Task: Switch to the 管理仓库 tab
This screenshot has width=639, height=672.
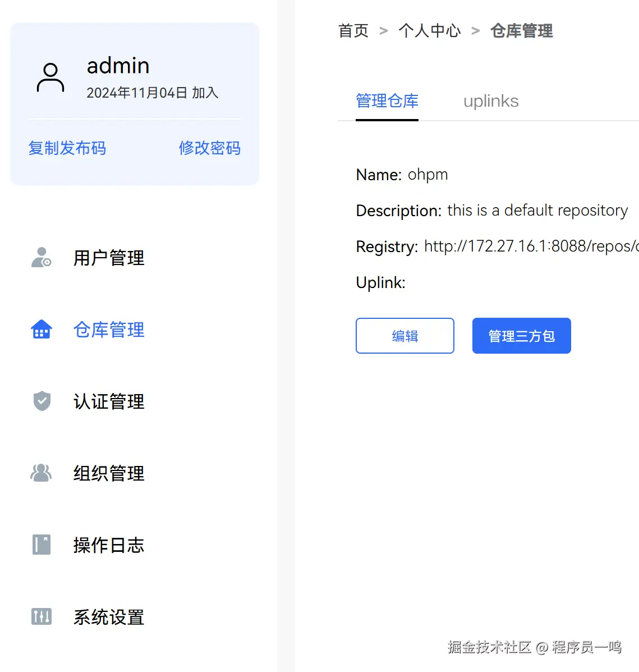Action: [x=387, y=101]
